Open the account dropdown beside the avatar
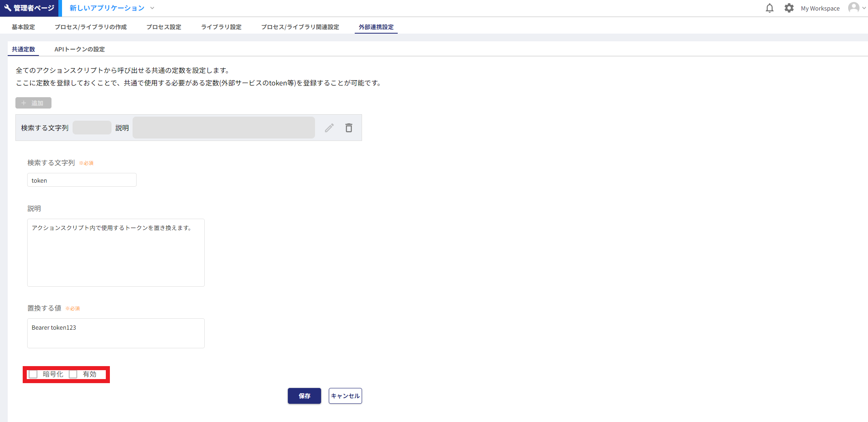The height and width of the screenshot is (422, 868). click(x=864, y=8)
